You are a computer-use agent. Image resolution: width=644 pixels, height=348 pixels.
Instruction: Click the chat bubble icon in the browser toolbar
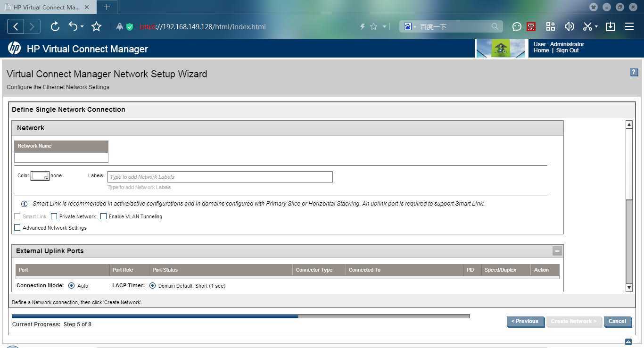coord(517,27)
